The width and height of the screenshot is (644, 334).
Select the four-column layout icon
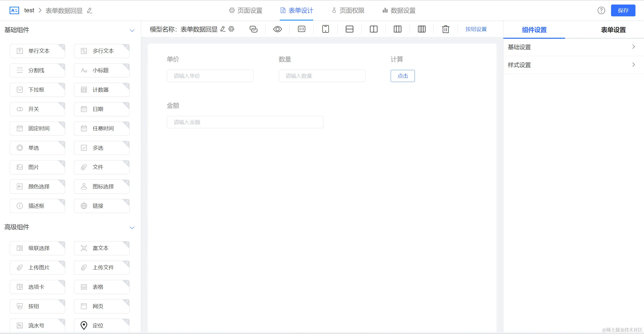[x=422, y=29]
